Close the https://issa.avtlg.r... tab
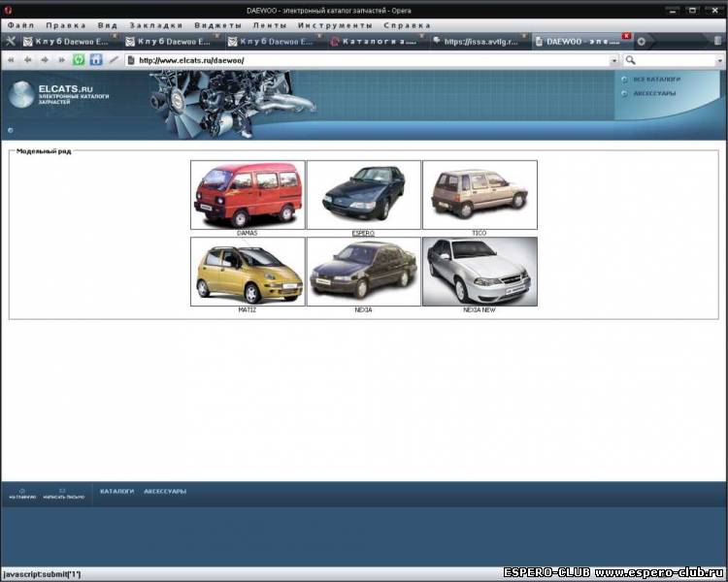Image resolution: width=728 pixels, height=582 pixels. (x=524, y=36)
